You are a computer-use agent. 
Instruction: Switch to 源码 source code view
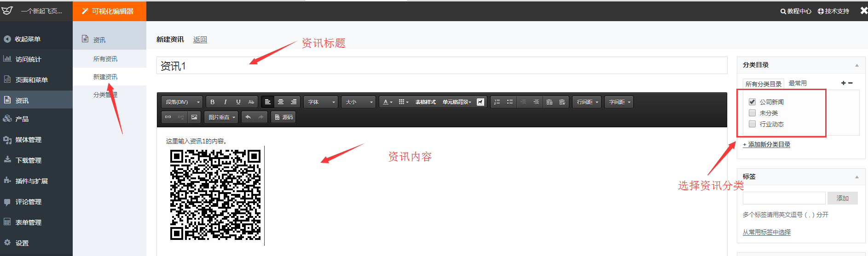pyautogui.click(x=283, y=117)
